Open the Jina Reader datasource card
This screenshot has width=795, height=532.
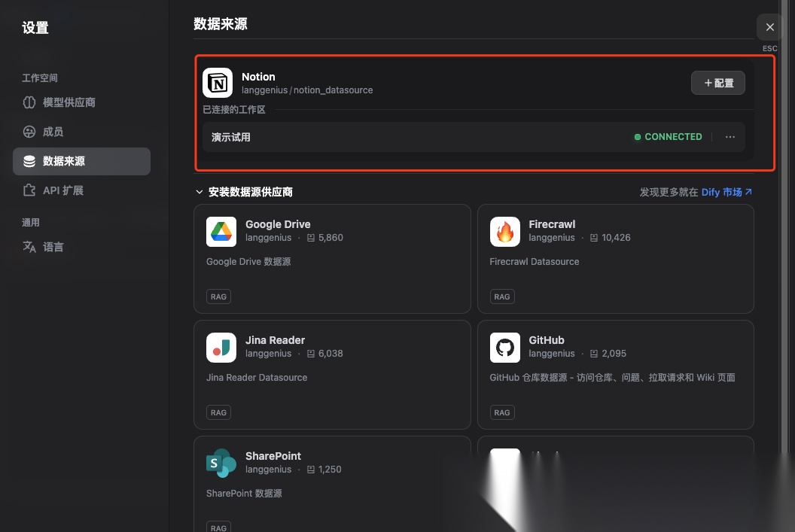(332, 375)
